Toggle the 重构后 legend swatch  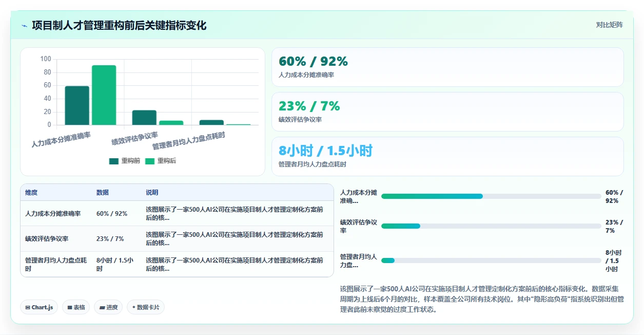[x=150, y=161]
